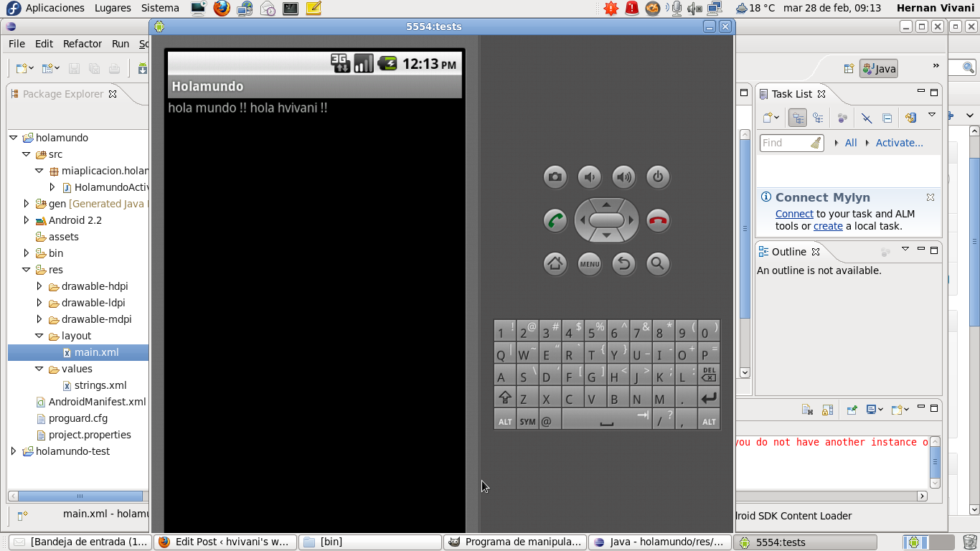Image resolution: width=980 pixels, height=551 pixels.
Task: Toggle the SYM key on emulator keyboard
Action: 527,421
